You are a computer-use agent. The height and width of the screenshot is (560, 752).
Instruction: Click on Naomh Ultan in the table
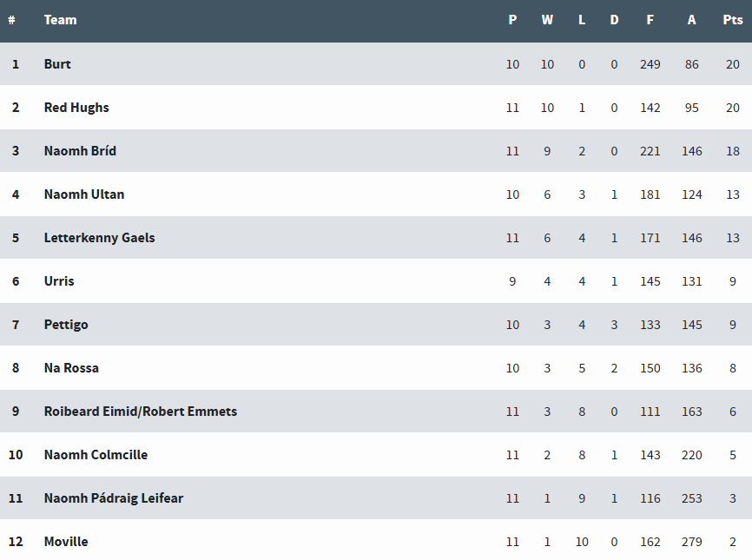tap(84, 194)
